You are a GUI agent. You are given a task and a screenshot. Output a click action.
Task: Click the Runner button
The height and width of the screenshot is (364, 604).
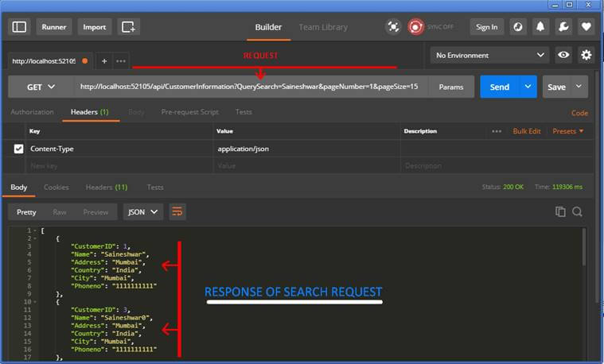point(54,27)
